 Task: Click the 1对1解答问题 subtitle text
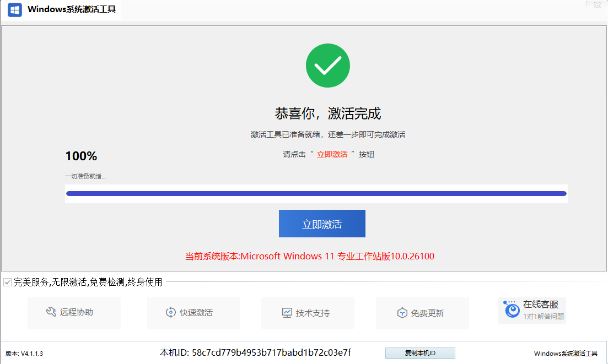click(544, 317)
